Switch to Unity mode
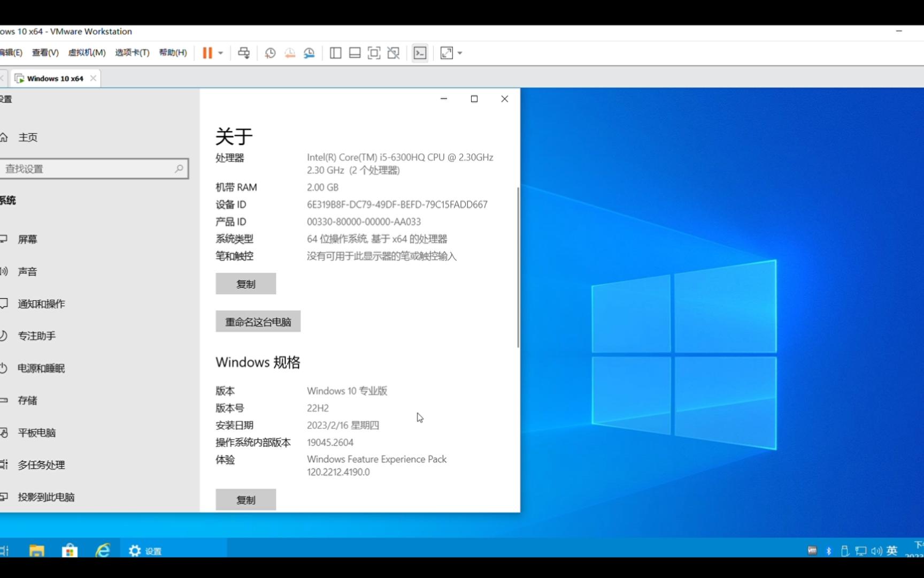 click(x=394, y=53)
